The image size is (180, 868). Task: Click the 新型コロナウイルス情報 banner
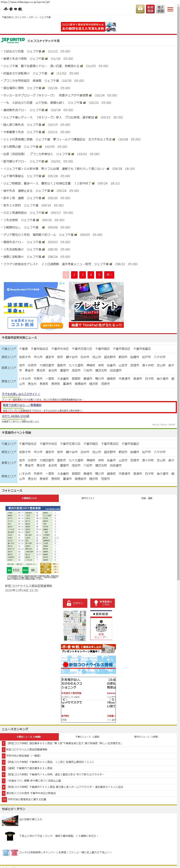pyautogui.click(x=88, y=664)
